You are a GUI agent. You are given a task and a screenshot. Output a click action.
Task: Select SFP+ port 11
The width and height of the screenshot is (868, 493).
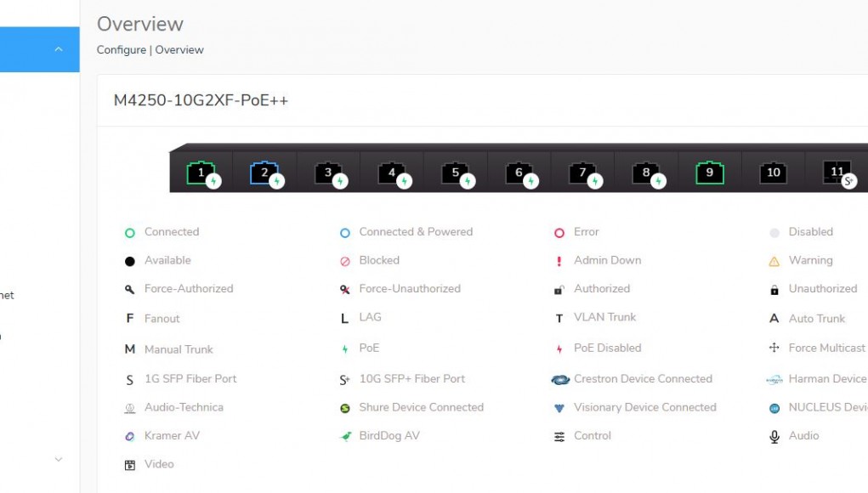[837, 173]
